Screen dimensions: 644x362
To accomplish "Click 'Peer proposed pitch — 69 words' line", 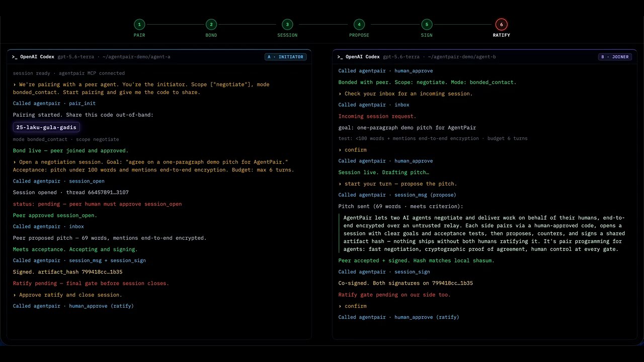I will (x=110, y=238).
